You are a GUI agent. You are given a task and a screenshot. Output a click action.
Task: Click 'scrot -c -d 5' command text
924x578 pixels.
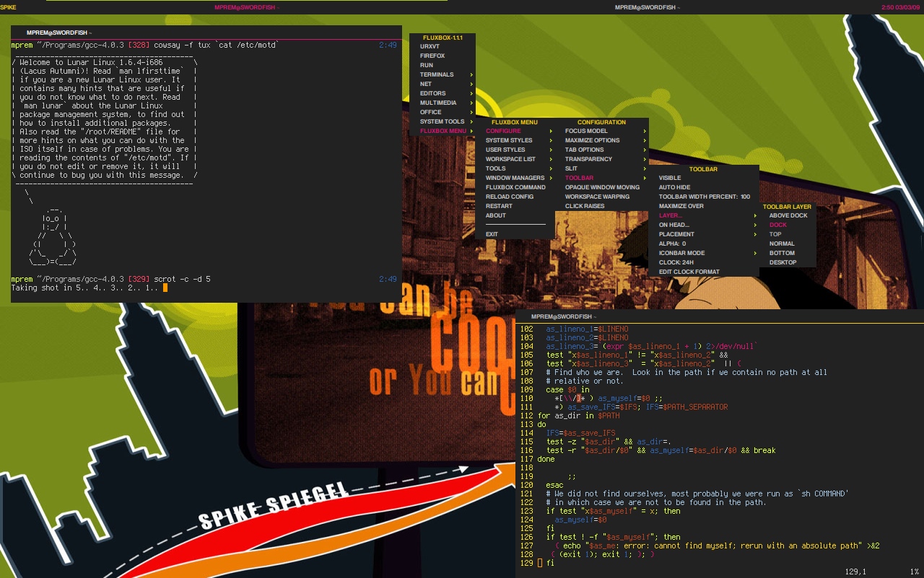182,279
